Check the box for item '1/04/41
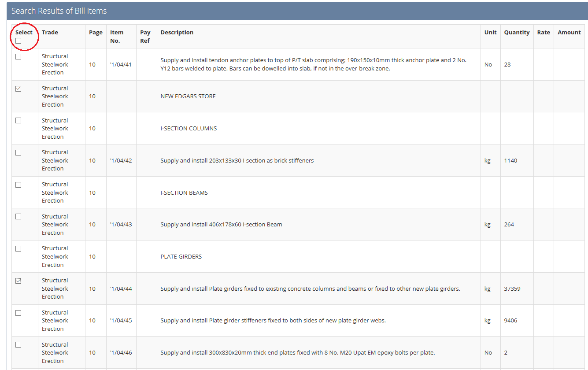The image size is (588, 370). pyautogui.click(x=18, y=56)
